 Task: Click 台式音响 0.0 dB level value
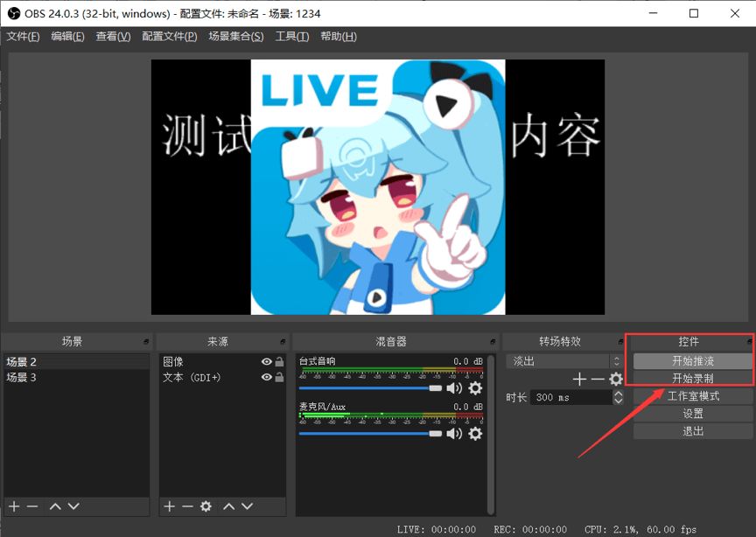(467, 361)
